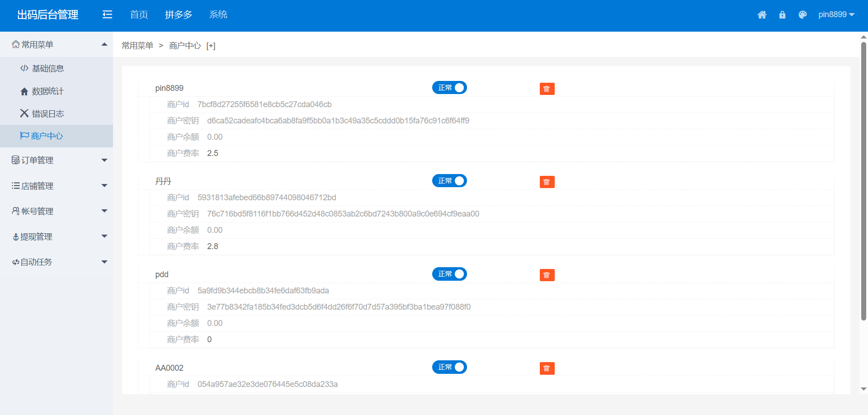Viewport: 868px width, 415px height.
Task: Click trash icon for pdd merchant
Action: coord(547,275)
